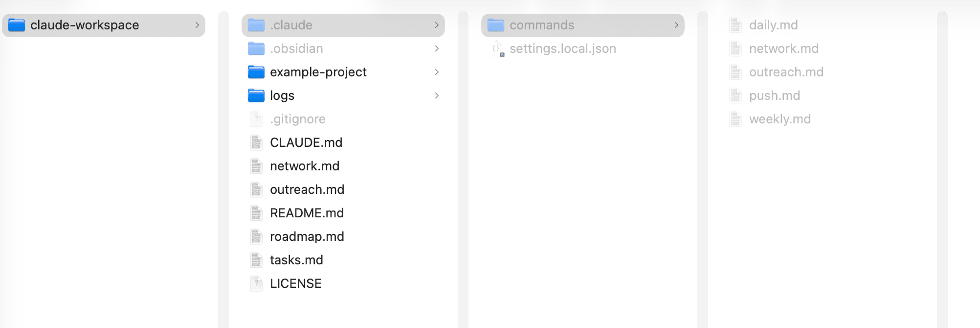Select the README.md file
Viewport: 980px width, 328px height.
(x=307, y=213)
